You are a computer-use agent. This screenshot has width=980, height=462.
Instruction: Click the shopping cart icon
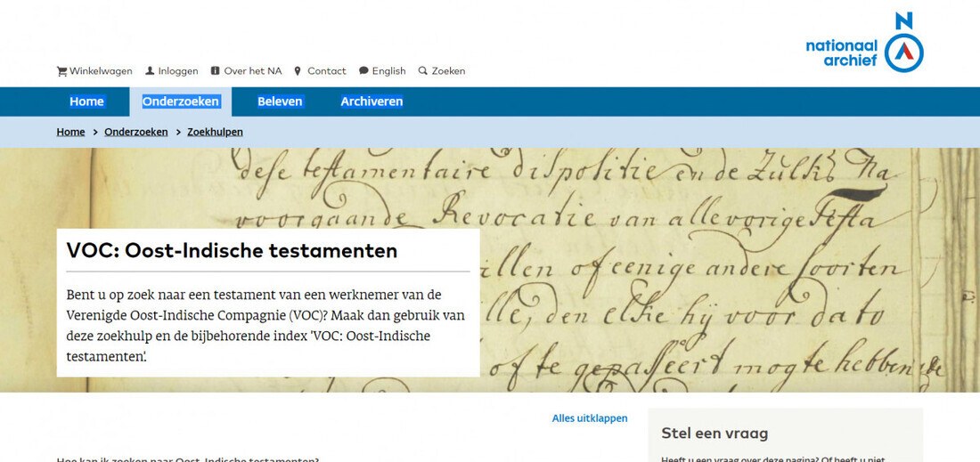[61, 71]
